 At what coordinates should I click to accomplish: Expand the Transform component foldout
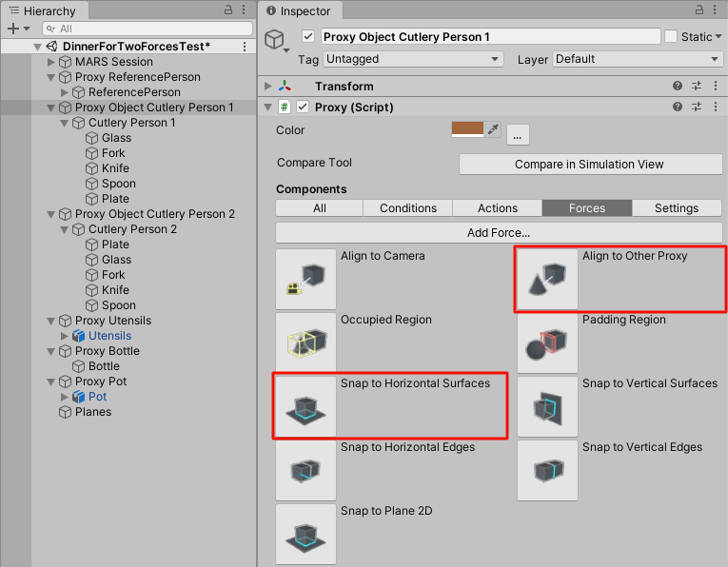click(268, 87)
